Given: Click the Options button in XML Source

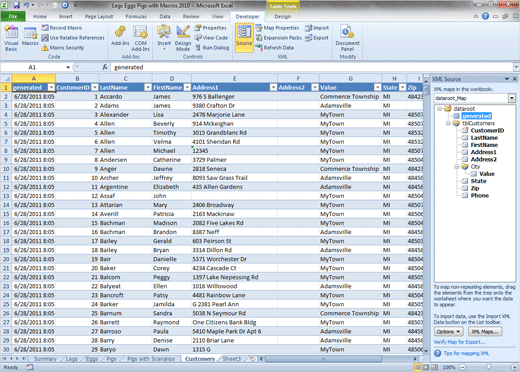Looking at the screenshot, I should [x=448, y=332].
